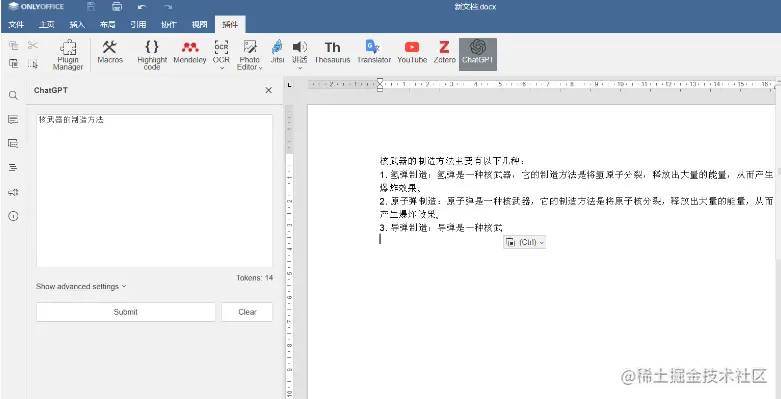The width and height of the screenshot is (781, 399).
Task: Click the Copy icon in the toolbar
Action: 14,46
